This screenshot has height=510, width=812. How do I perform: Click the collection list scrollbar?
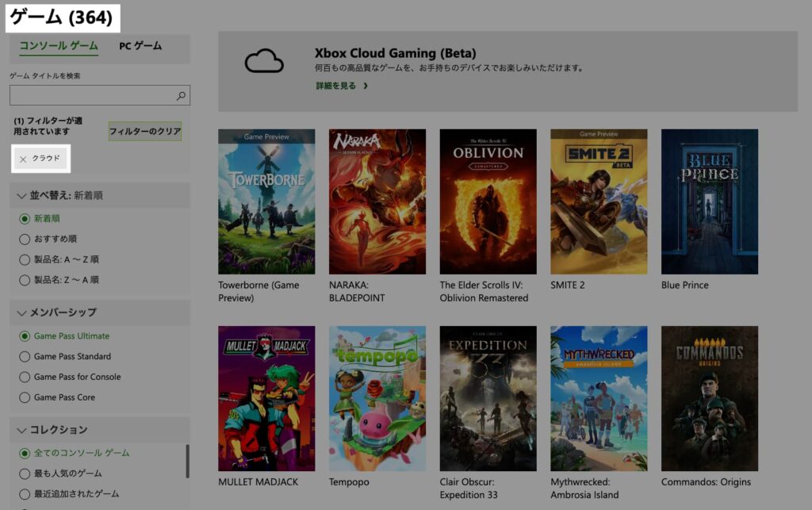[x=187, y=461]
